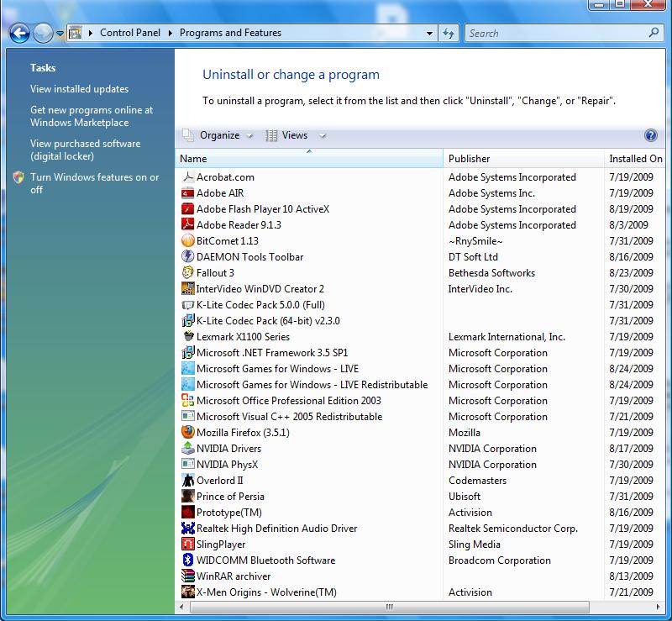Click the WinRAR archiver icon
Screen dimensions: 672x621
coord(186,576)
